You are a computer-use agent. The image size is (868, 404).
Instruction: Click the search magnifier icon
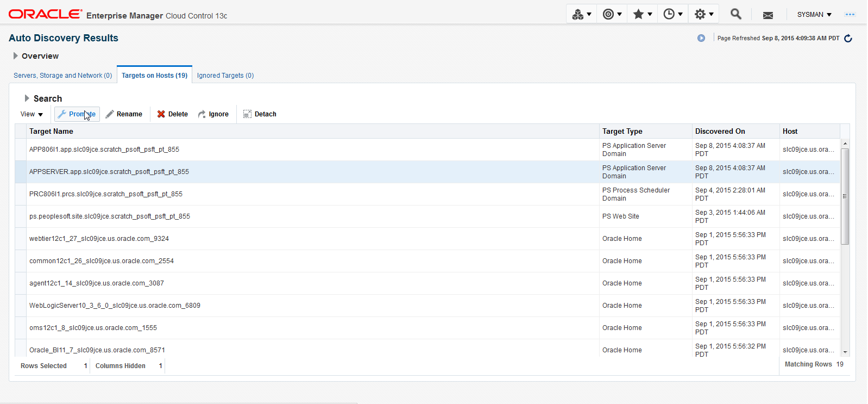735,14
